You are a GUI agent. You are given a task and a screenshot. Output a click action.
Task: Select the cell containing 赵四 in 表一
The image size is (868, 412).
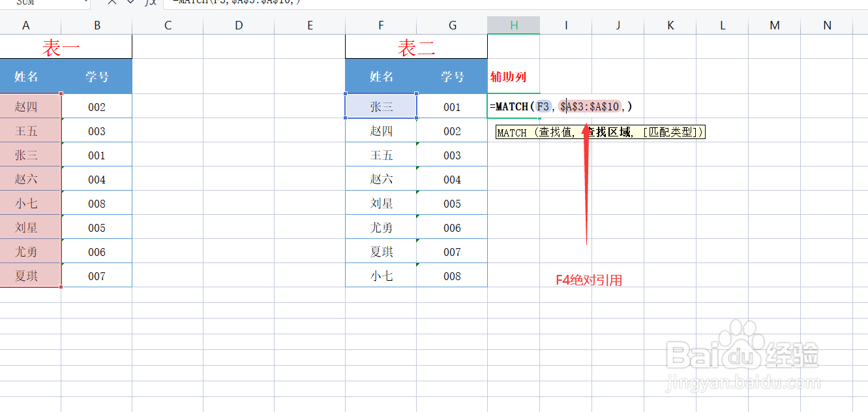[26, 106]
